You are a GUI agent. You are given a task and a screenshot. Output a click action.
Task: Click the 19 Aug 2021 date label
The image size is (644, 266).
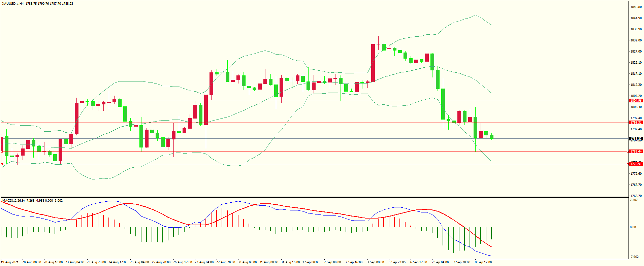tap(10, 262)
